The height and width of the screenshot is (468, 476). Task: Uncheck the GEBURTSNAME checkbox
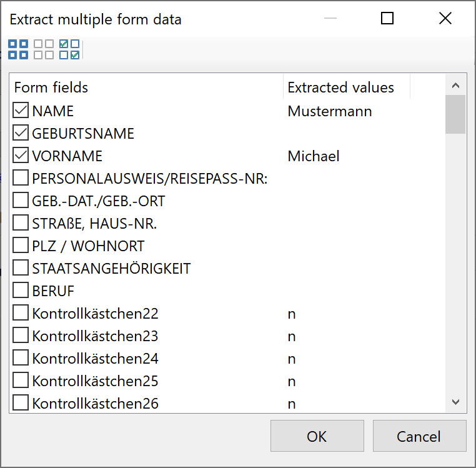[x=21, y=132]
